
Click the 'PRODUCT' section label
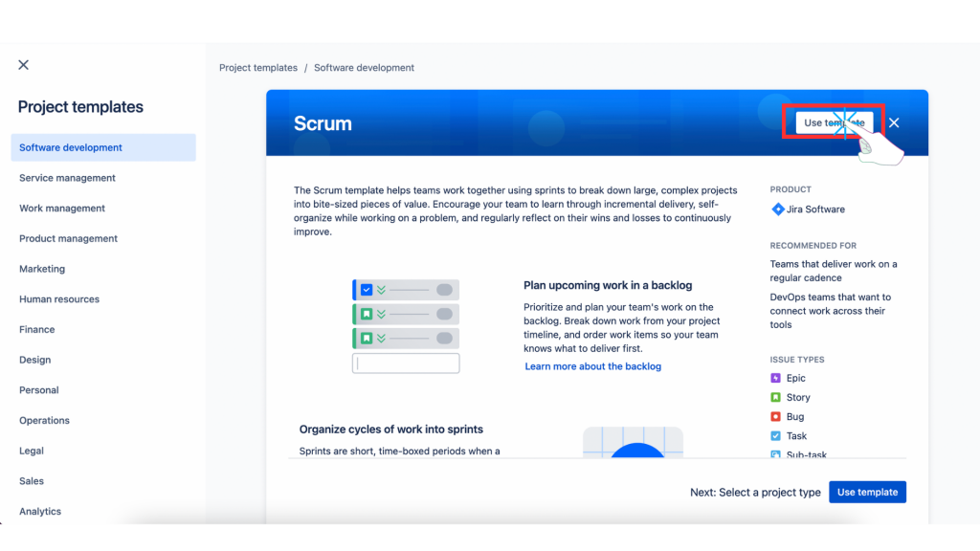point(791,189)
